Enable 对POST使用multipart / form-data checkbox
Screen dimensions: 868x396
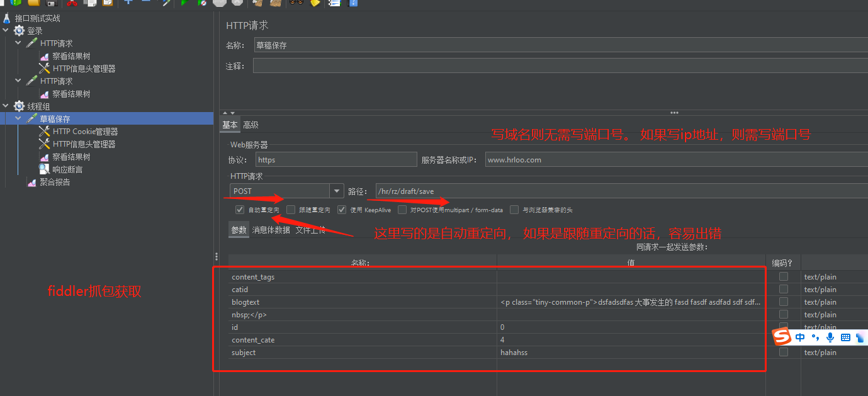402,210
